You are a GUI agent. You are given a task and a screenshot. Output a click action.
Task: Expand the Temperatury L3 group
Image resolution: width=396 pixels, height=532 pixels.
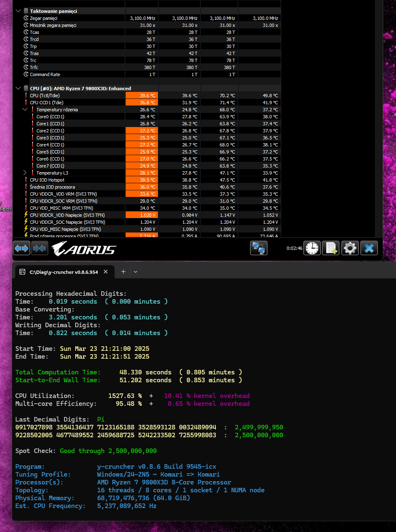coord(25,173)
